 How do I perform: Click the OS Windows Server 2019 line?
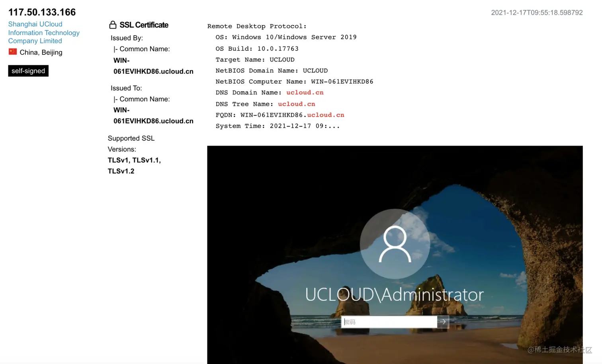coord(286,37)
